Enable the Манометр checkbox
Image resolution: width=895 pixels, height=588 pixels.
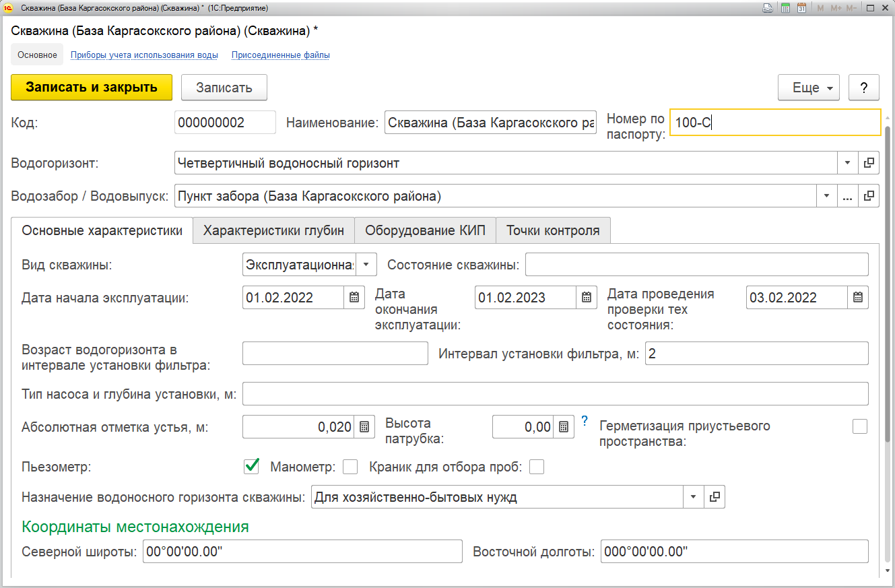click(x=350, y=466)
